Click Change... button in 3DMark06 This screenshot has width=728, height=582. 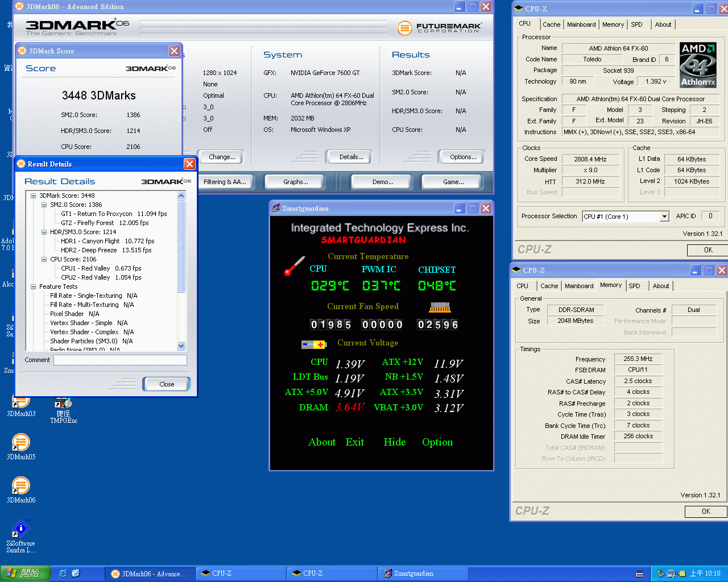click(x=222, y=157)
